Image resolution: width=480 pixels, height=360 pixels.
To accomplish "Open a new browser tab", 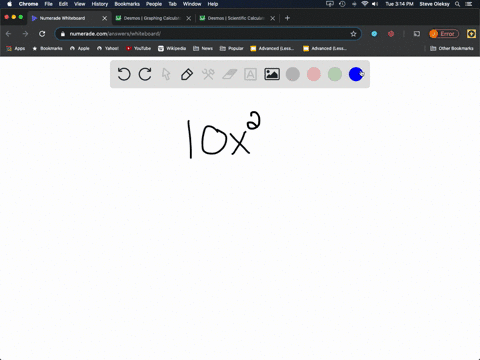I will 287,18.
